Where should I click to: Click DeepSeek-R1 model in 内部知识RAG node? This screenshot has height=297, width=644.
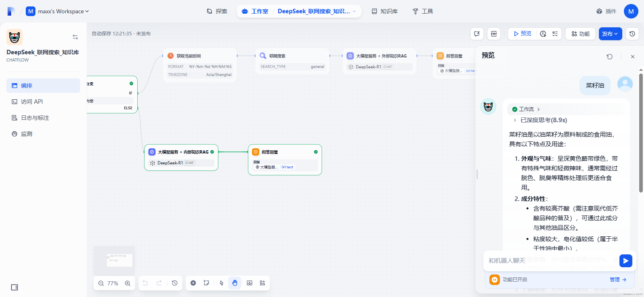coord(181,163)
